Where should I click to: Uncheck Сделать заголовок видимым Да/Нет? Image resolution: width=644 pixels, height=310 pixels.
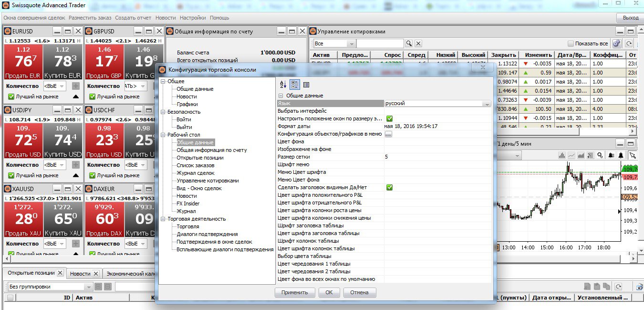(x=389, y=187)
